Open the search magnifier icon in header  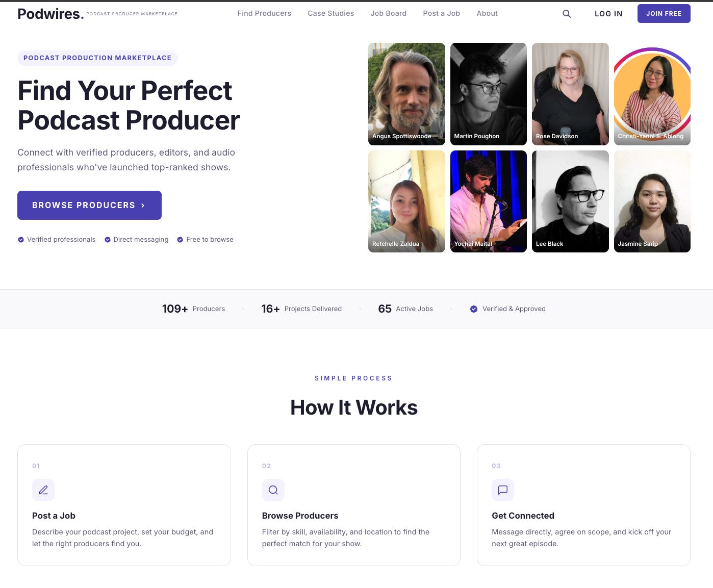(567, 14)
